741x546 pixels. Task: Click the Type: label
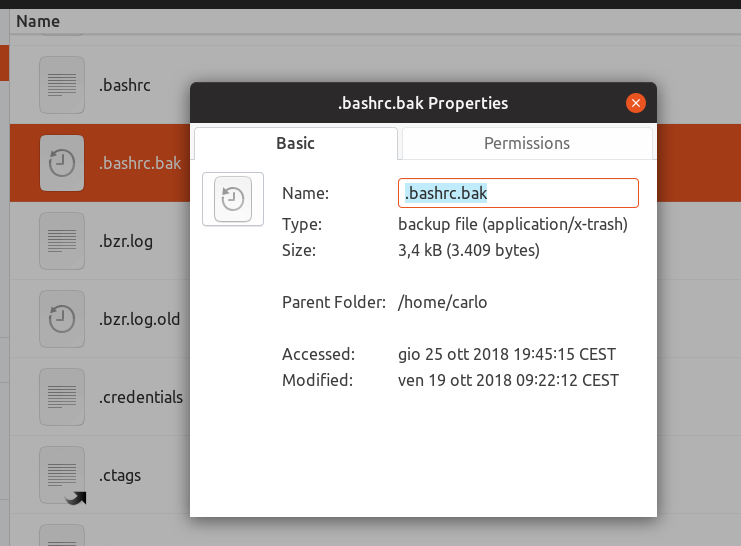[x=302, y=224]
